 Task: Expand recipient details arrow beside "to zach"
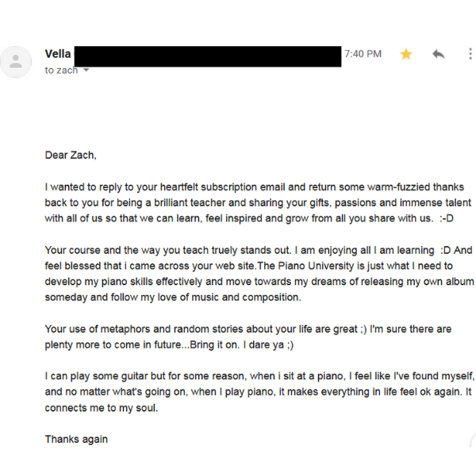pyautogui.click(x=86, y=71)
